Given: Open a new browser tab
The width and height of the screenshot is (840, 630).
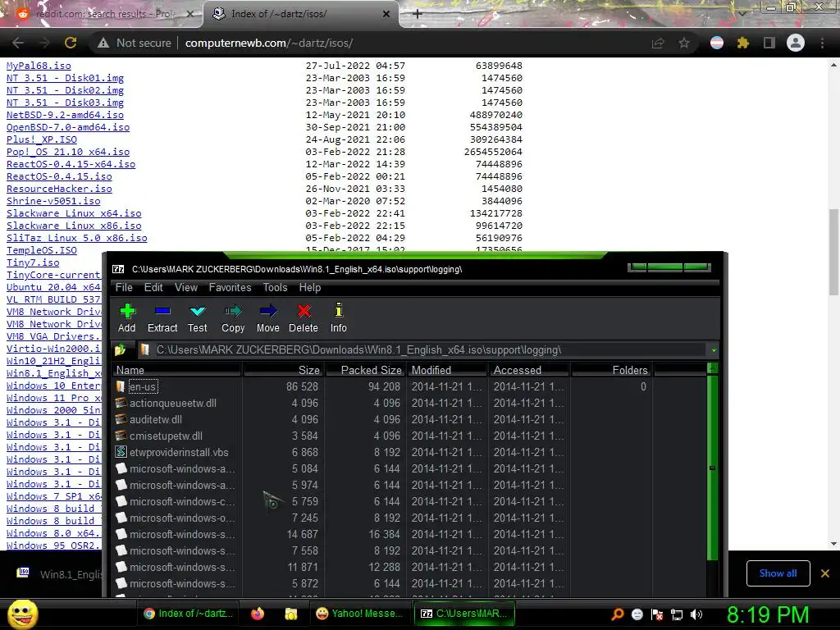Looking at the screenshot, I should (418, 14).
